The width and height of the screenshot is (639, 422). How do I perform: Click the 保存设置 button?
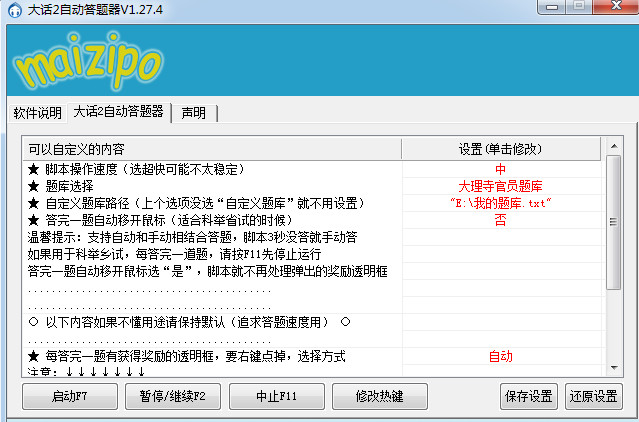529,396
